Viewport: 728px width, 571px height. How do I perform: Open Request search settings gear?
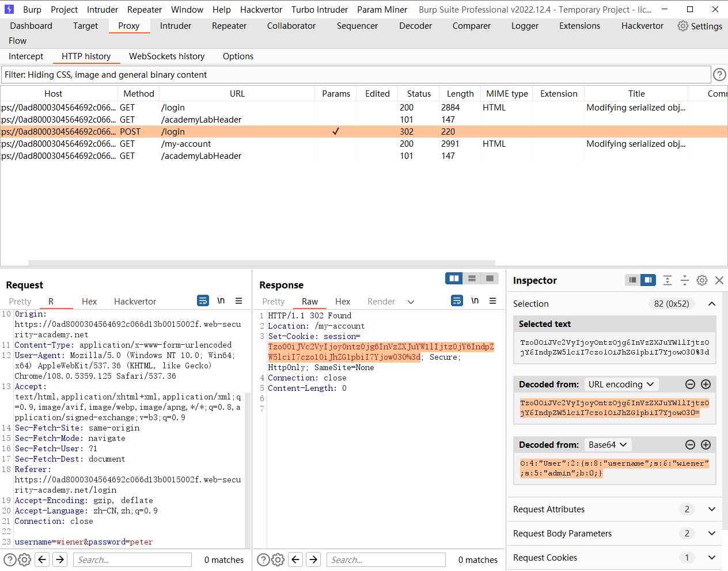pyautogui.click(x=24, y=559)
